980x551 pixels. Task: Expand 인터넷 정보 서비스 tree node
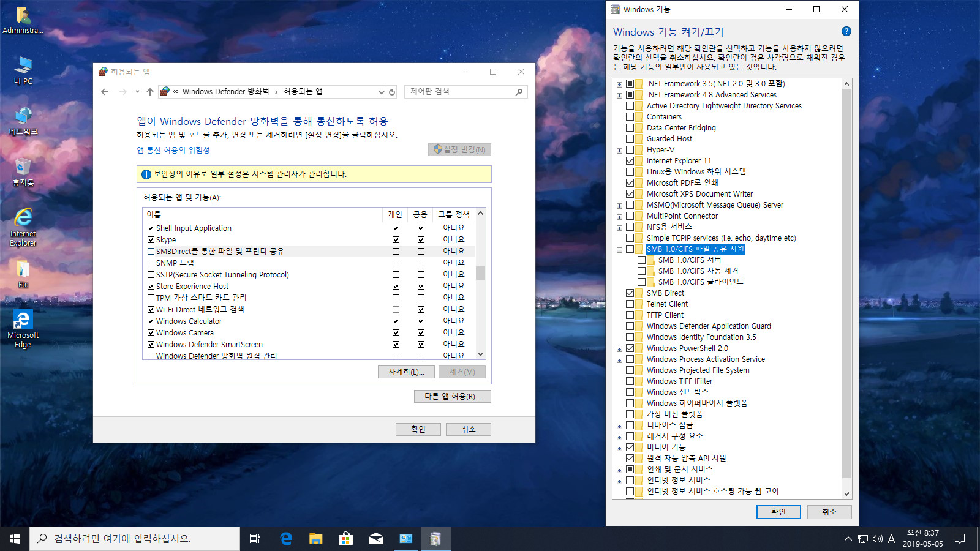click(x=619, y=481)
